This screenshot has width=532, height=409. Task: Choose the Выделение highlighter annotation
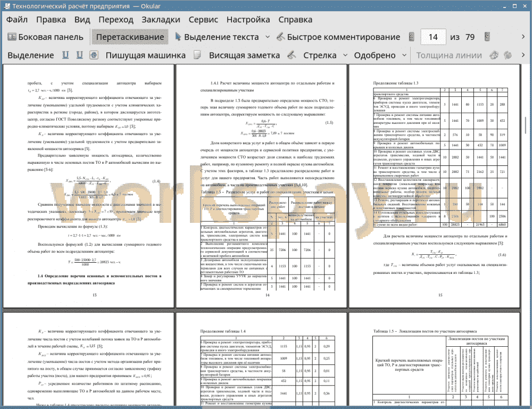click(x=30, y=55)
